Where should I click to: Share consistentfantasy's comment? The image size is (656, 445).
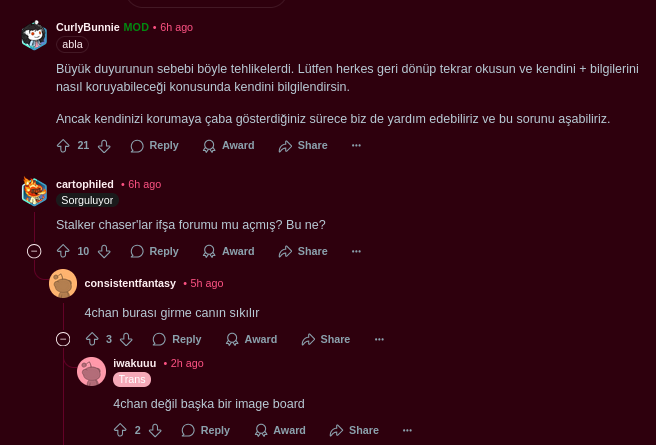326,339
